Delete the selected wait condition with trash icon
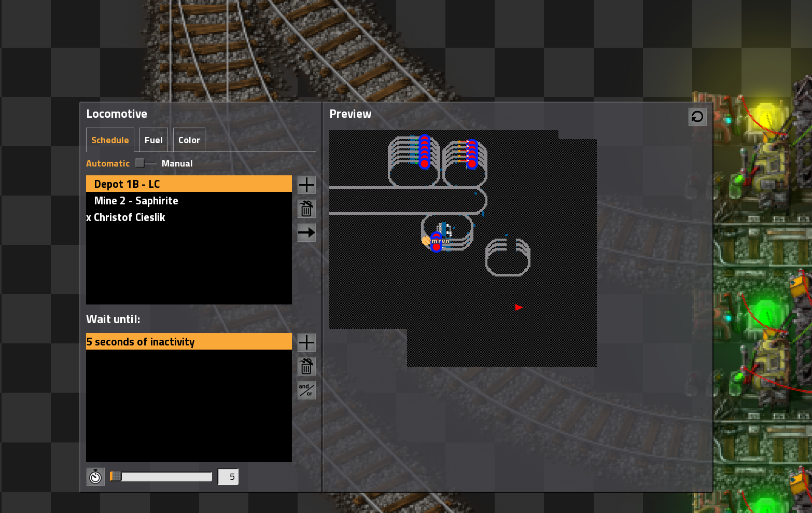Screen dimensions: 812x513 click(306, 366)
